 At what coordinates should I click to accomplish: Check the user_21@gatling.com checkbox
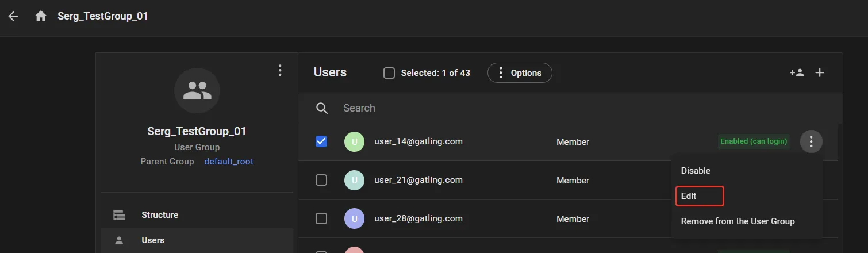[x=321, y=180]
